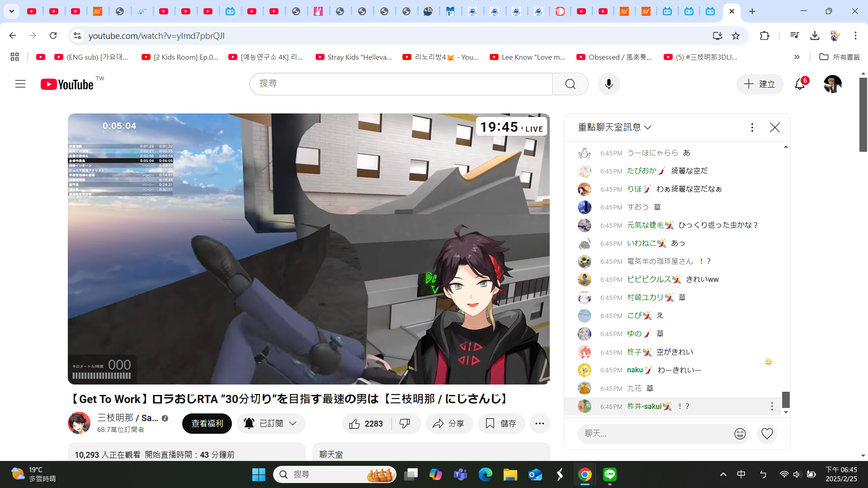The image size is (868, 488).
Task: Open a new browser tab
Action: [752, 11]
